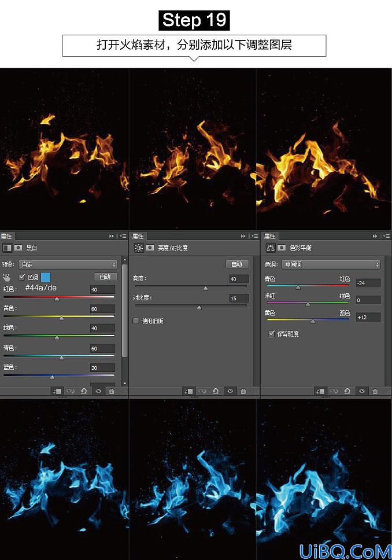Select Brightness/Contrast sun icon in Properties panel

click(139, 248)
